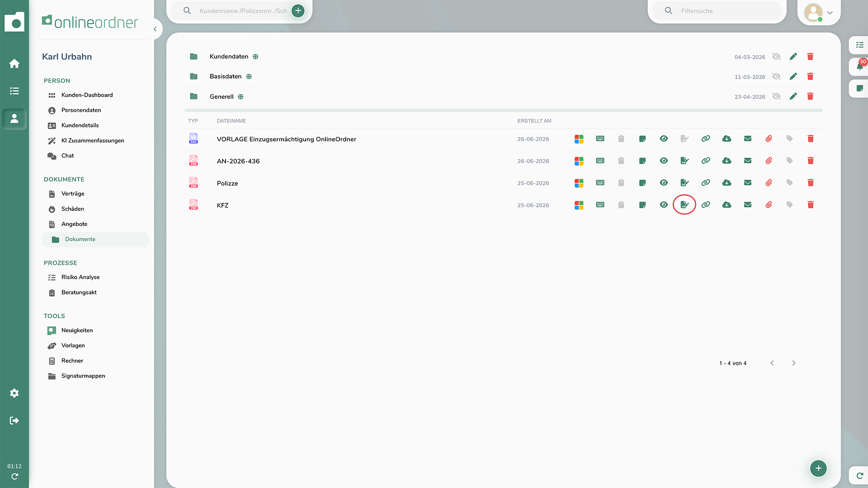This screenshot has width=868, height=488.
Task: Preview the KFZ document
Action: pos(664,205)
